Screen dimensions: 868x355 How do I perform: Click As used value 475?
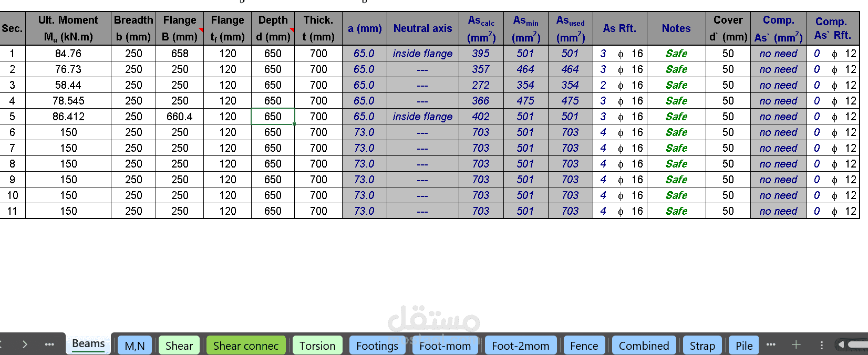(x=570, y=101)
